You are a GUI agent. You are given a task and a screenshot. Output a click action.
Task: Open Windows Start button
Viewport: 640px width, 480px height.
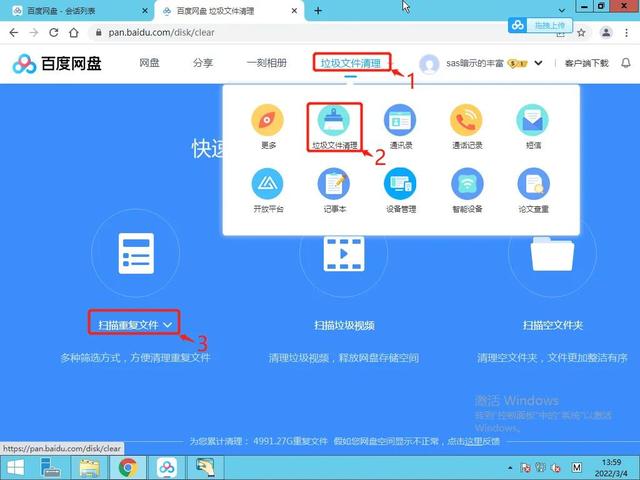pyautogui.click(x=16, y=468)
